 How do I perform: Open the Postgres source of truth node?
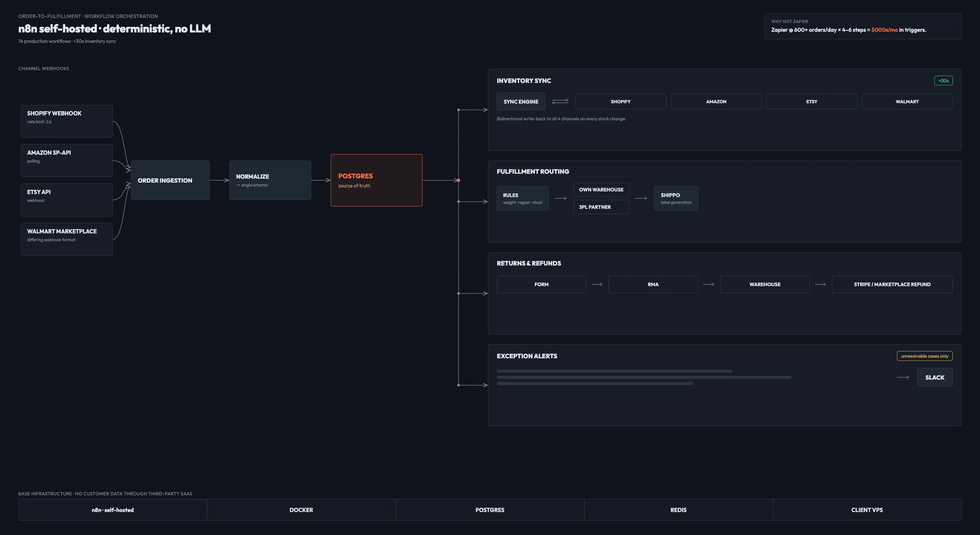tap(377, 180)
